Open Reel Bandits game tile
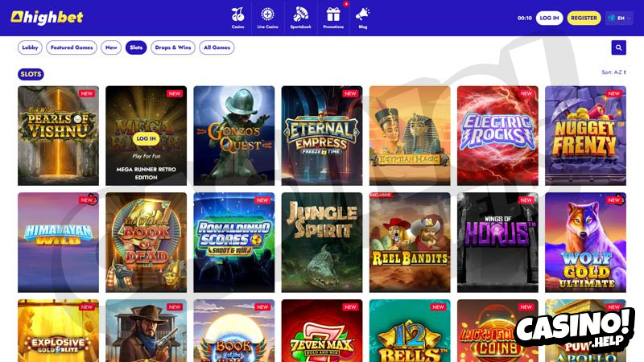The image size is (644, 362). [410, 243]
